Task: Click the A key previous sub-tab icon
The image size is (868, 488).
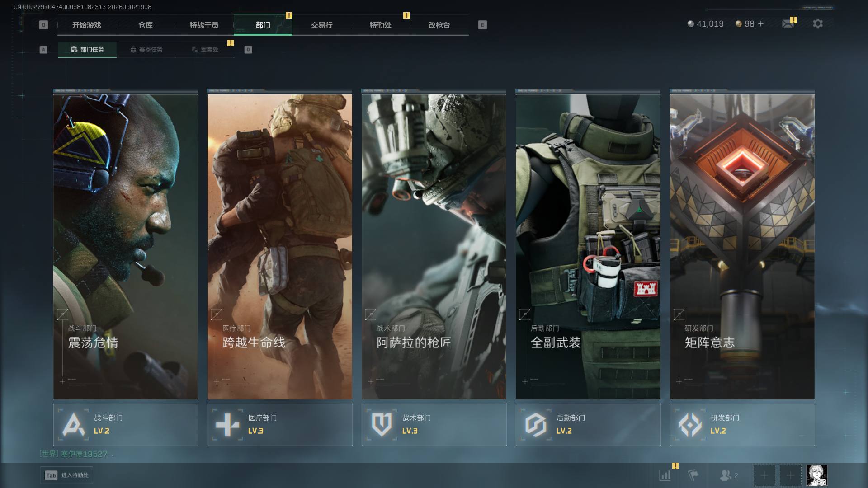Action: pos(43,50)
